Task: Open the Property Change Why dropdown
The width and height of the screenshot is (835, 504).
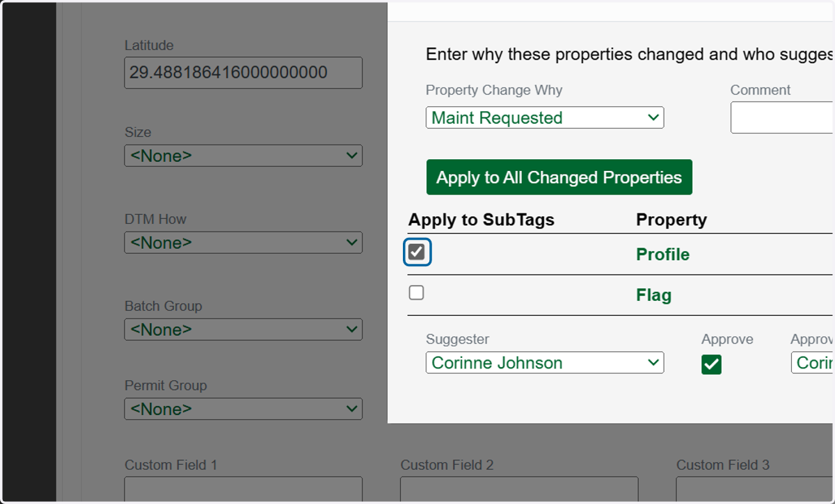Action: [x=545, y=117]
